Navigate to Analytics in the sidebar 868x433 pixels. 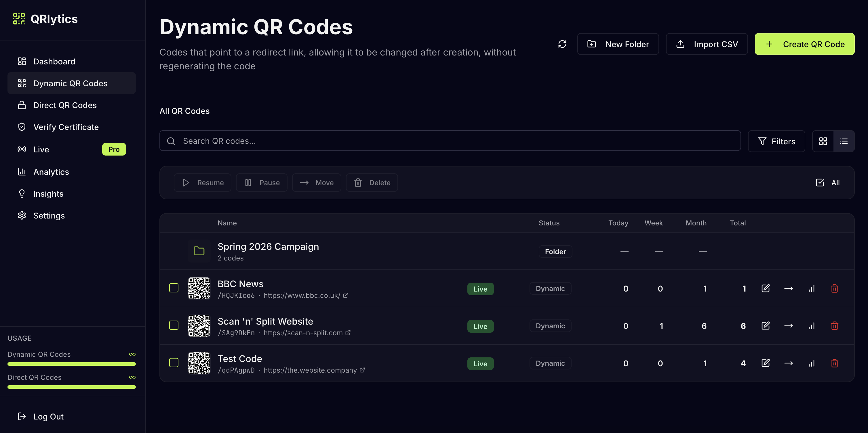point(51,172)
